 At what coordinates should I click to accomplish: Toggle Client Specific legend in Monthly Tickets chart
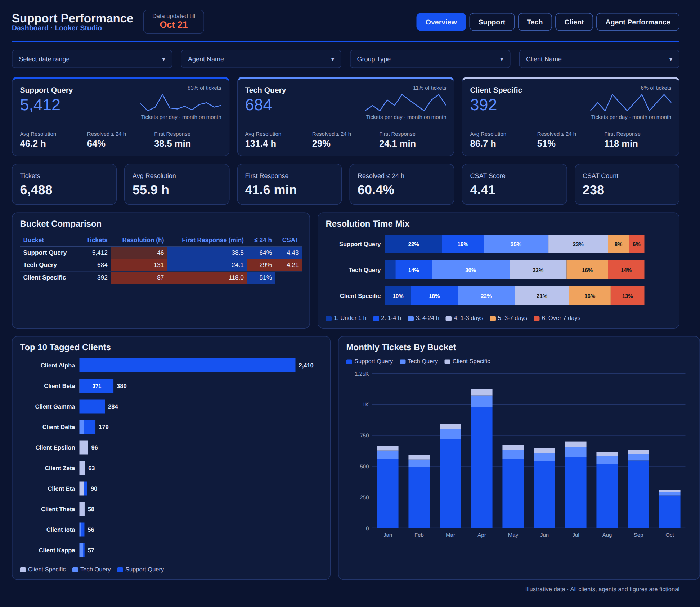[467, 361]
